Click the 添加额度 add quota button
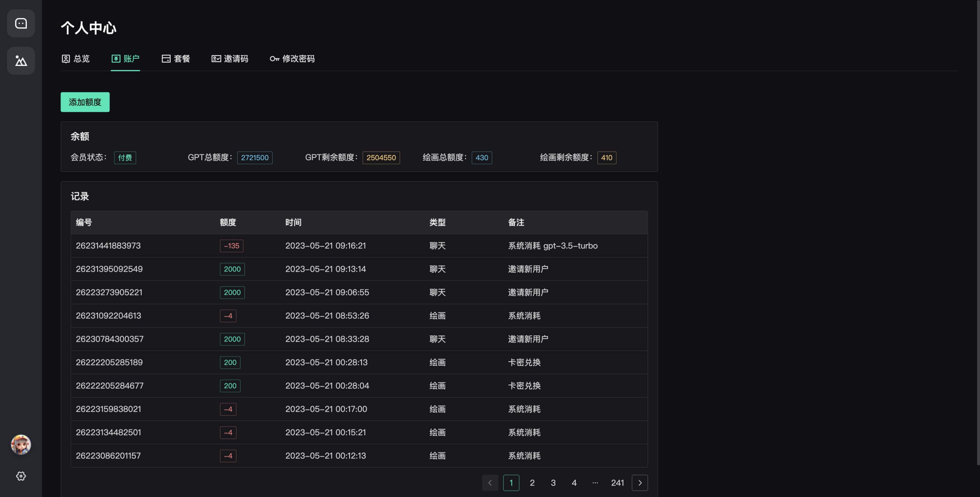This screenshot has width=980, height=497. [x=85, y=102]
